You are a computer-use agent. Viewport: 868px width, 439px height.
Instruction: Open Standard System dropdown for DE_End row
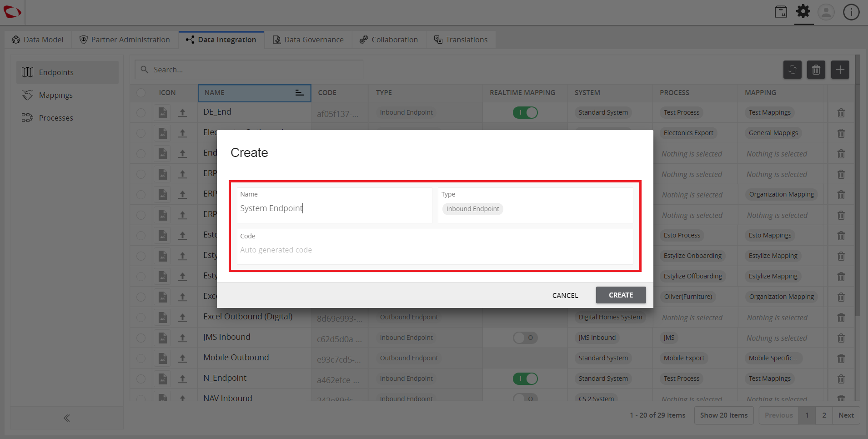tap(603, 112)
